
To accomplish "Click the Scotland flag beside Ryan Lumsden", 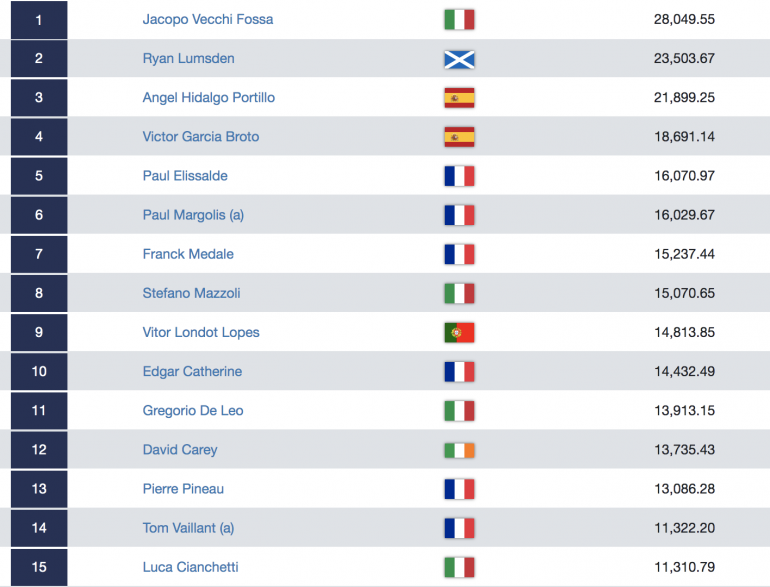I will click(x=459, y=59).
